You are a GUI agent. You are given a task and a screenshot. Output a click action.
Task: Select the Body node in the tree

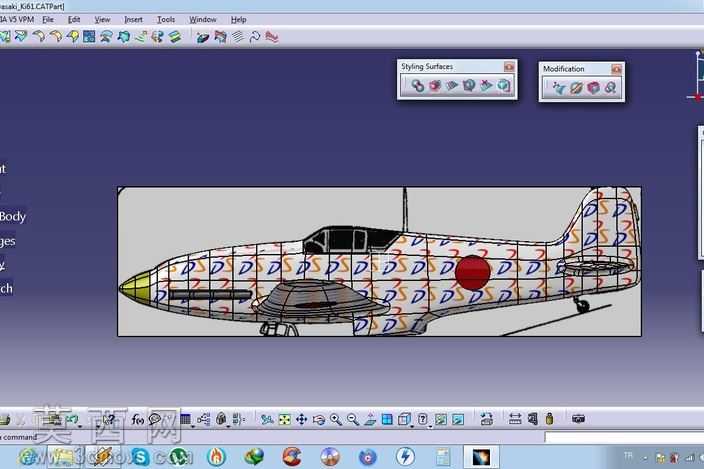(x=13, y=217)
